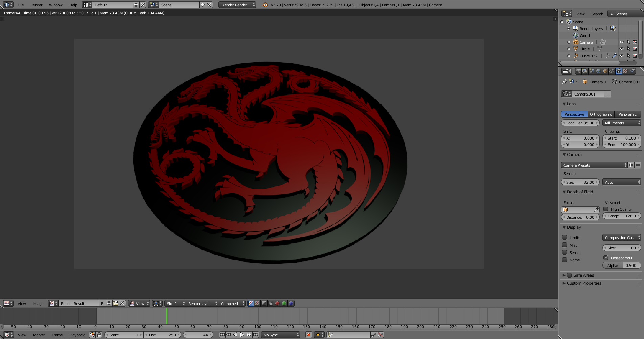Enable High Quality viewport checkbox
The image size is (644, 339).
click(x=606, y=209)
